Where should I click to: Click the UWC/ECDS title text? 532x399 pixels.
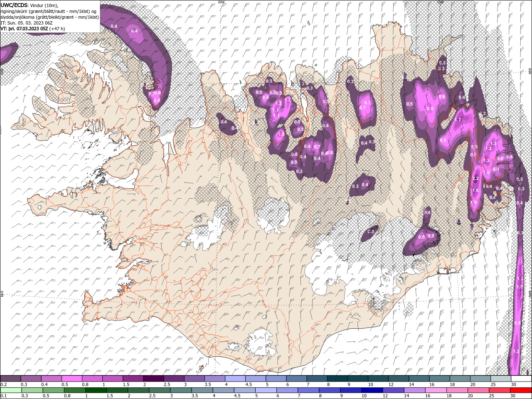[x=14, y=5]
